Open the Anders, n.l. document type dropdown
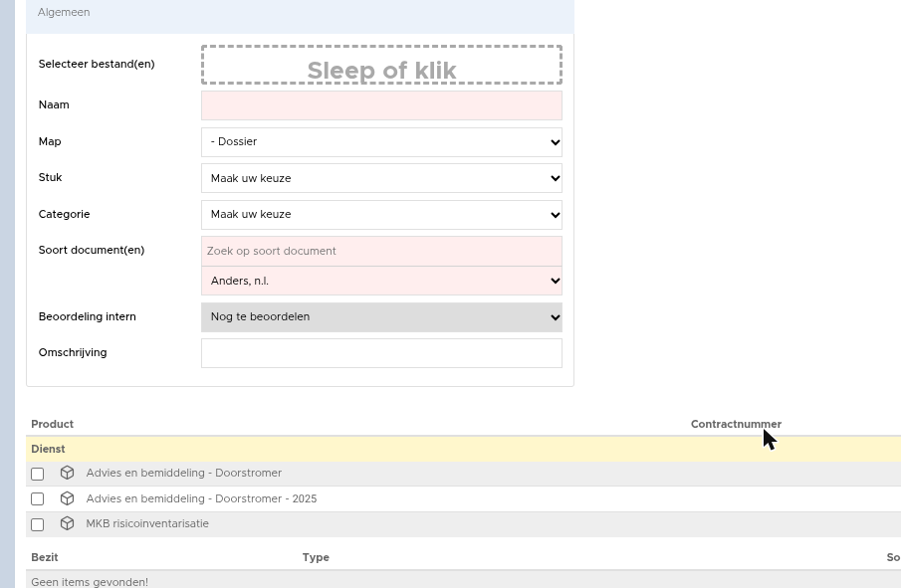 coord(381,281)
